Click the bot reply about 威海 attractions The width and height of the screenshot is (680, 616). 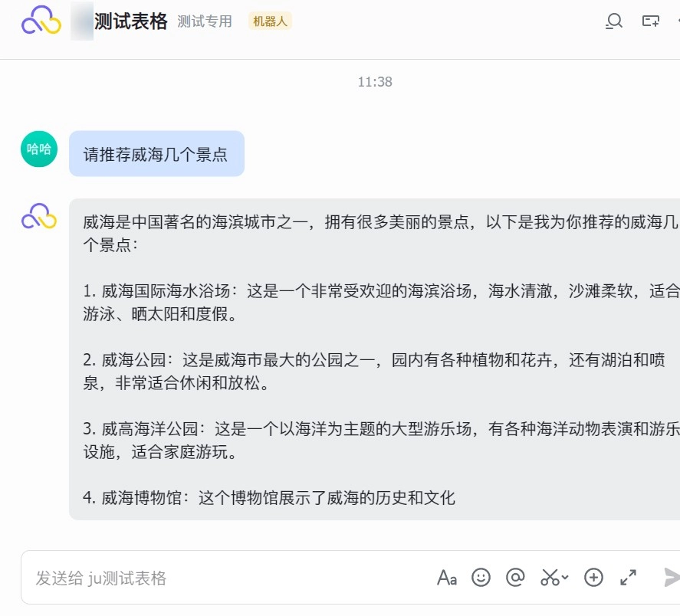pyautogui.click(x=376, y=359)
